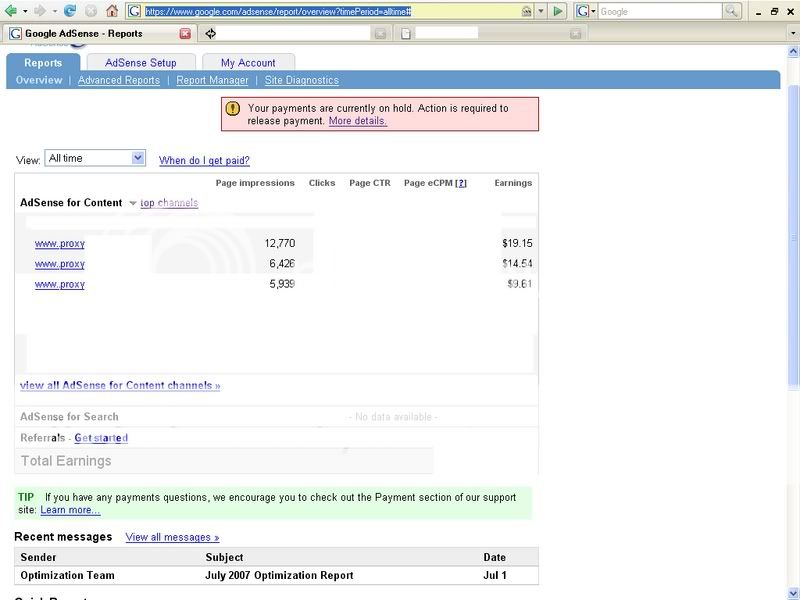Viewport: 800px width, 600px height.
Task: Open the View time period dropdown
Action: (x=95, y=158)
